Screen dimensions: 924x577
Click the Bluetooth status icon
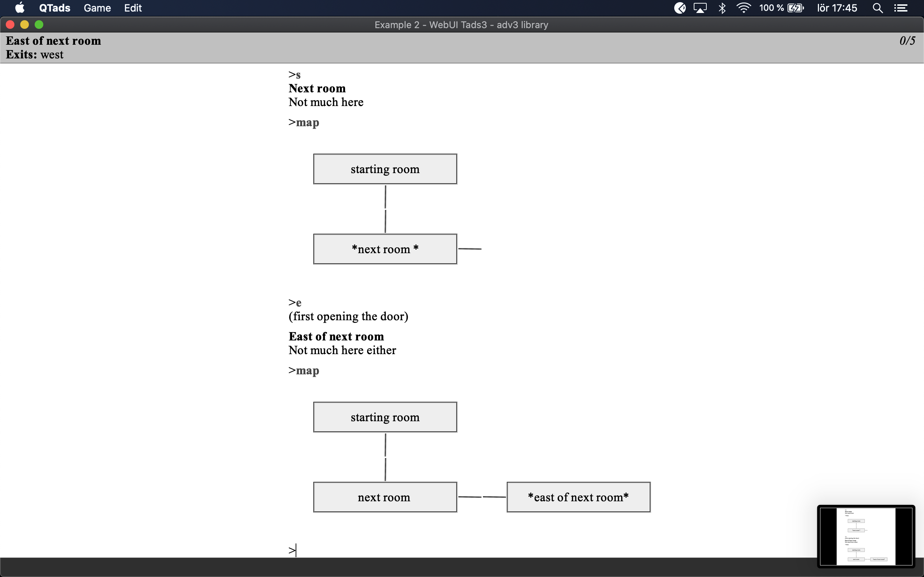(x=722, y=8)
